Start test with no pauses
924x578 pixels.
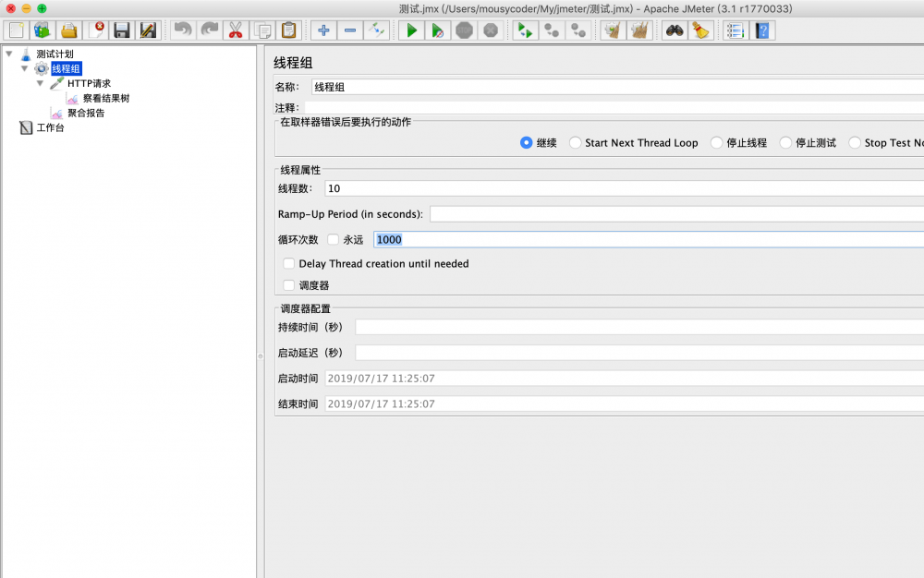coord(438,30)
